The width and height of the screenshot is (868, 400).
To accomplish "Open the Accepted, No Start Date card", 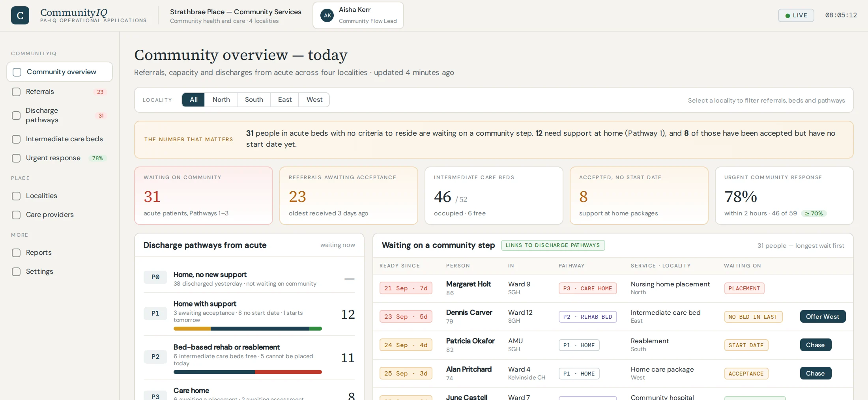I will tap(639, 196).
